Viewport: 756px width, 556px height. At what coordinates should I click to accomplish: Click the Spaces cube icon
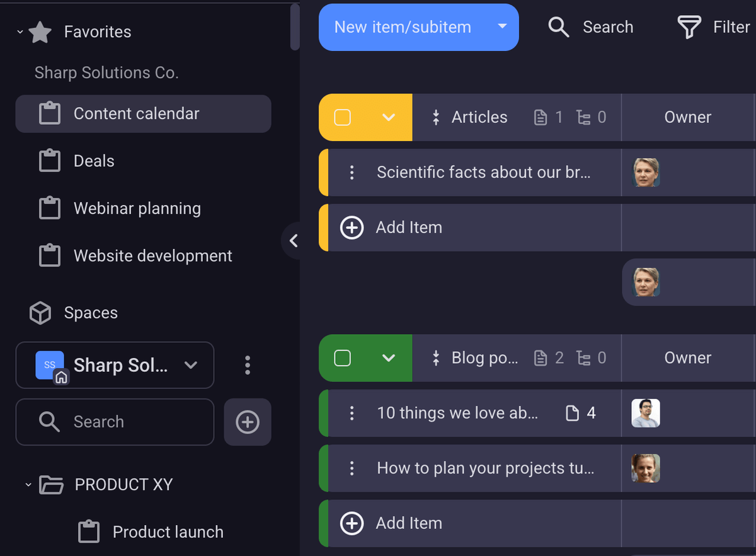point(40,313)
